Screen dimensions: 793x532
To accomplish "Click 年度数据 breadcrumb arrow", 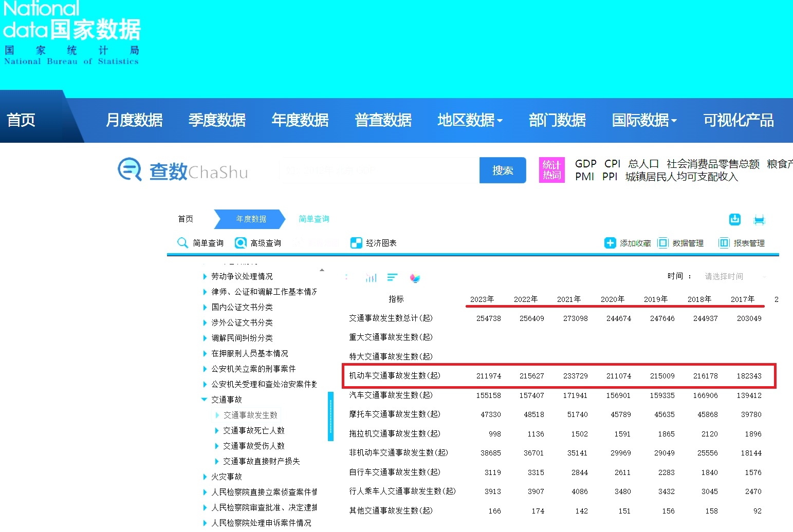I will click(x=250, y=219).
